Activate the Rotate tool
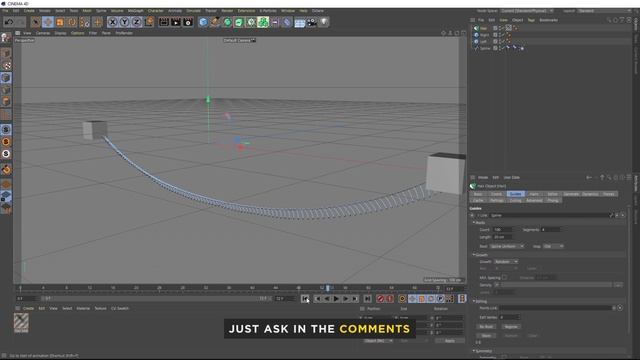The image size is (640, 360). pyautogui.click(x=72, y=22)
